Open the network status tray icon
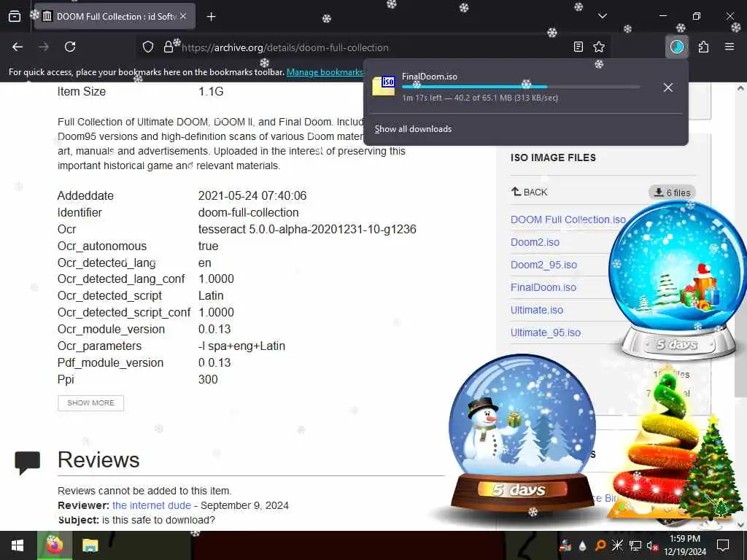 tap(635, 545)
